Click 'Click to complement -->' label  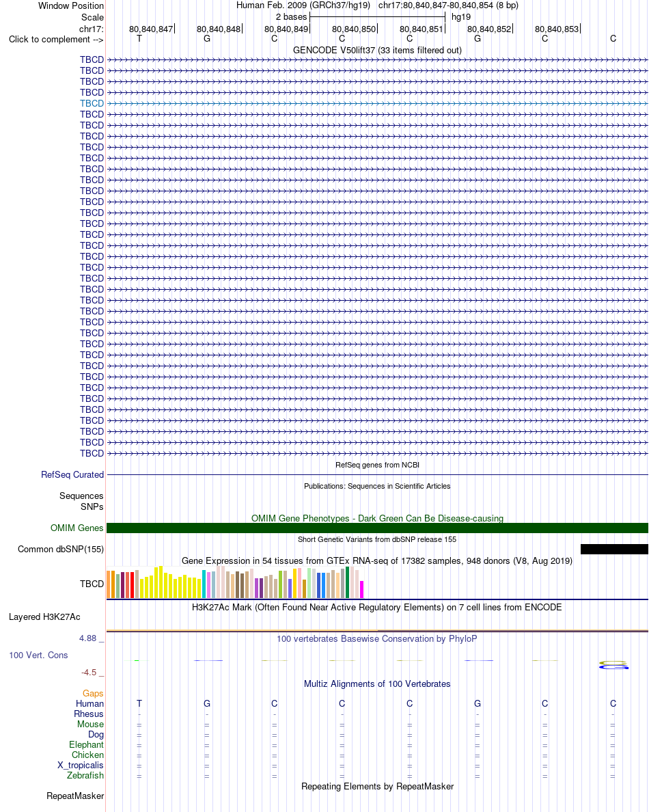56,40
